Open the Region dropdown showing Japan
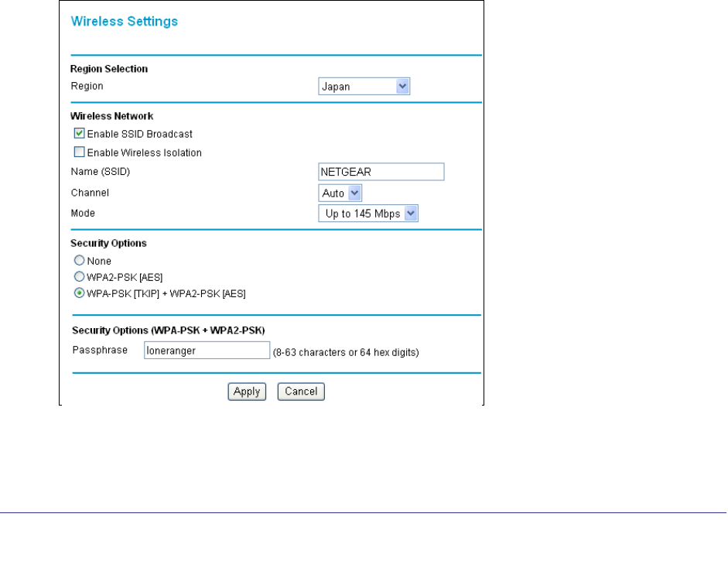The height and width of the screenshot is (565, 728). pyautogui.click(x=364, y=87)
